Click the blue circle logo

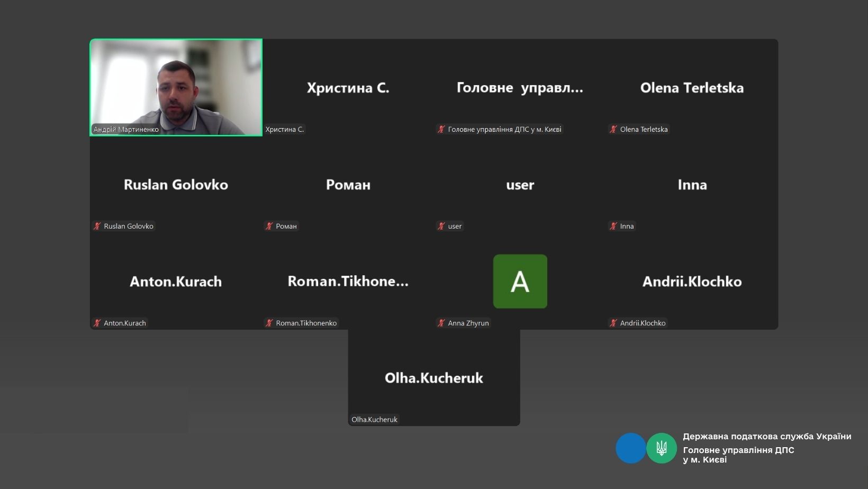click(x=631, y=448)
